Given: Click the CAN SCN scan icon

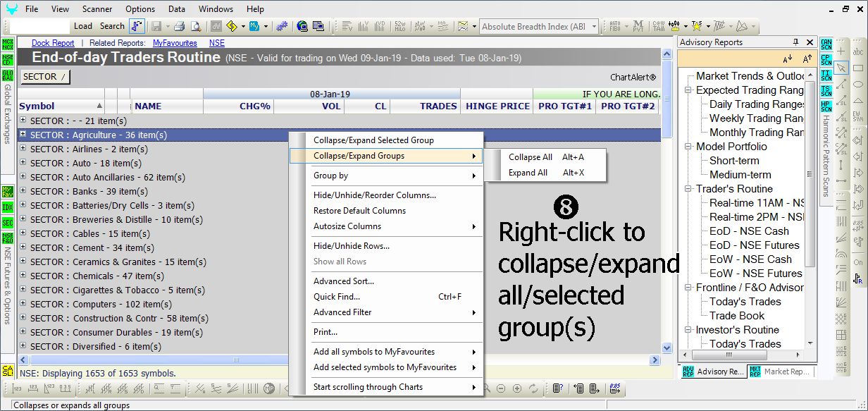Looking at the screenshot, I should [x=826, y=45].
